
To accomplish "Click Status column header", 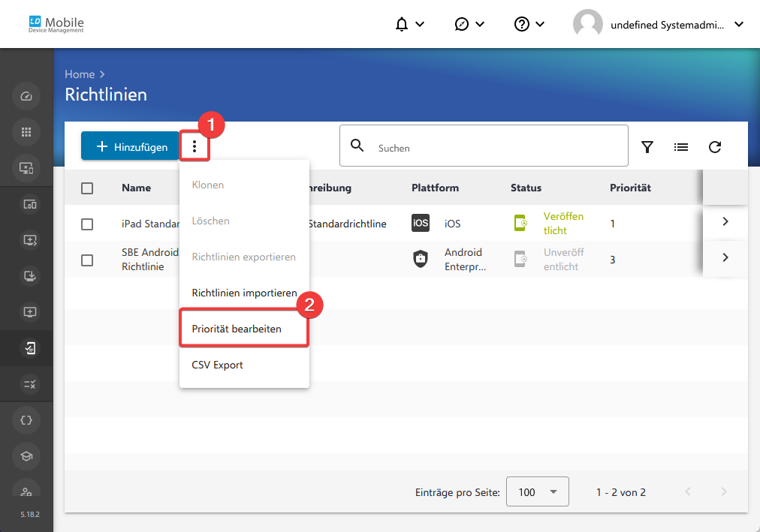I will point(526,188).
